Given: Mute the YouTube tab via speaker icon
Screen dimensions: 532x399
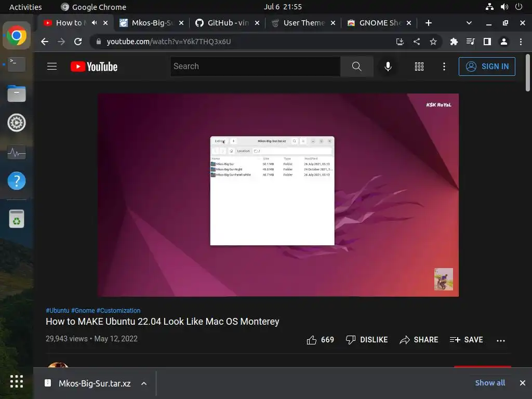Looking at the screenshot, I should pos(94,23).
